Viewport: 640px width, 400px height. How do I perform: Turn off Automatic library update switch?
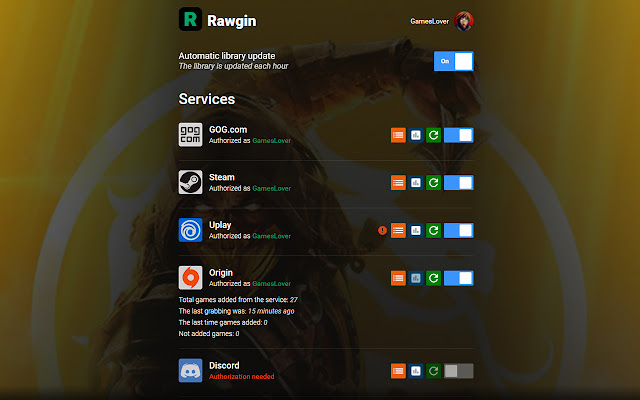[453, 61]
